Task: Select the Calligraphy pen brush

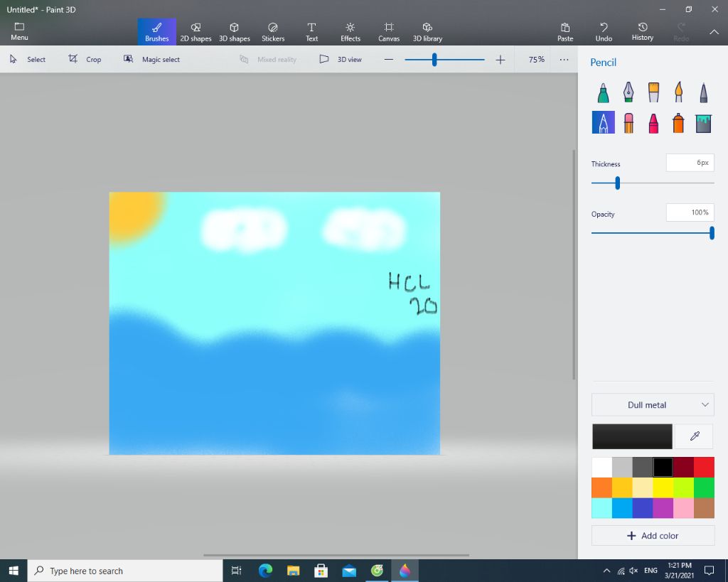Action: click(x=628, y=92)
